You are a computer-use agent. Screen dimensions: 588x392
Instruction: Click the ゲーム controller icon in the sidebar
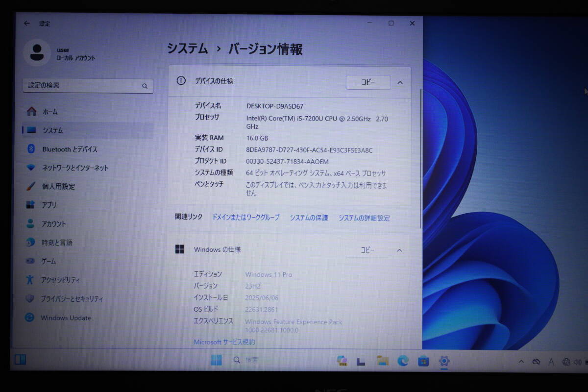coord(30,261)
